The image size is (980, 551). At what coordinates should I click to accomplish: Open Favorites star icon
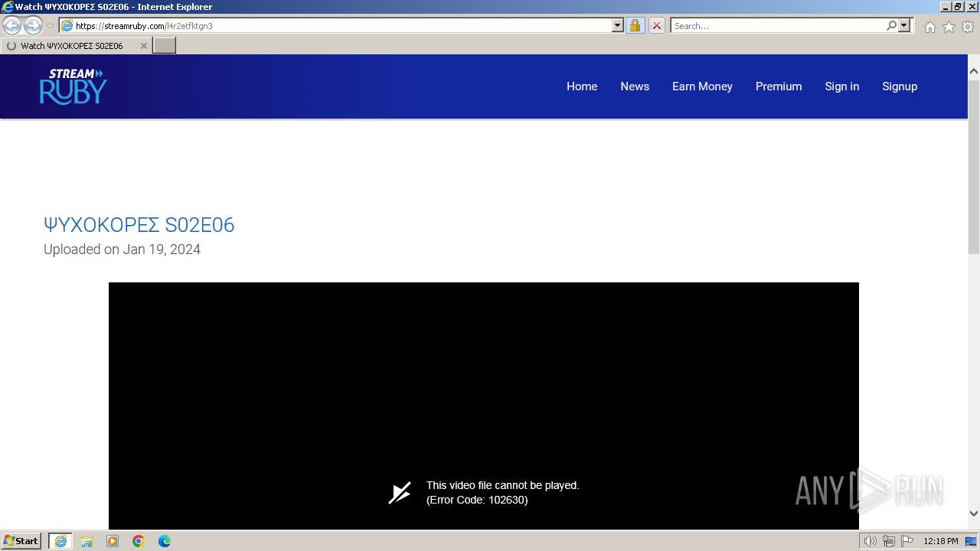click(949, 27)
